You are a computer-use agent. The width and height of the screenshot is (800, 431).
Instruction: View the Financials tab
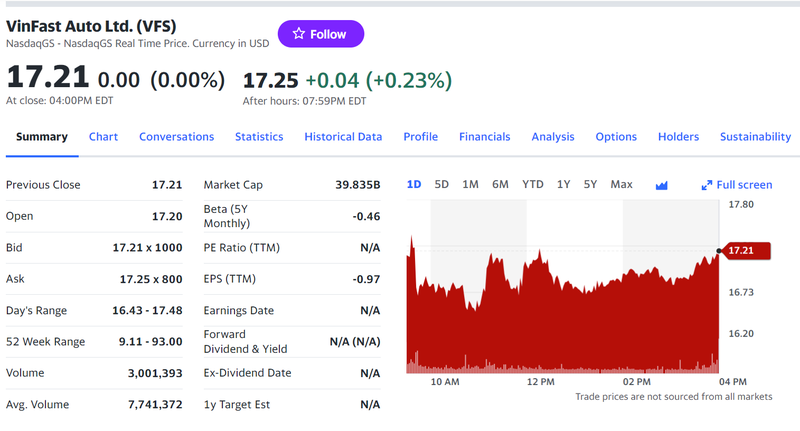[484, 137]
